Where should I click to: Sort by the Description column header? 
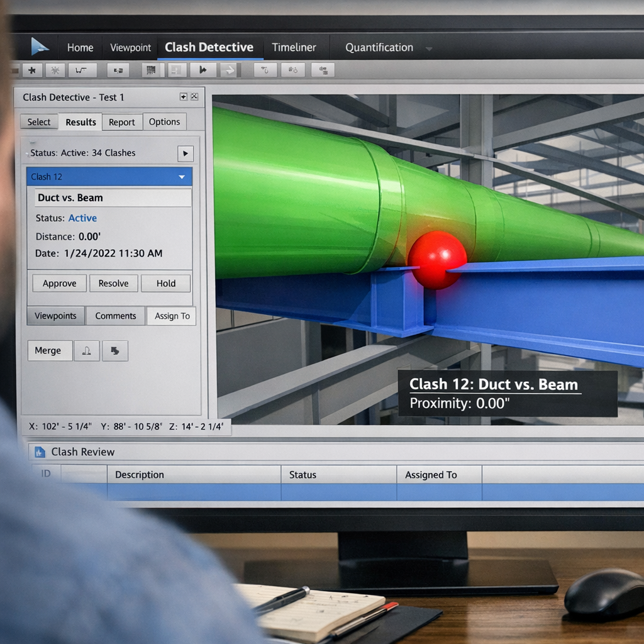(x=194, y=474)
